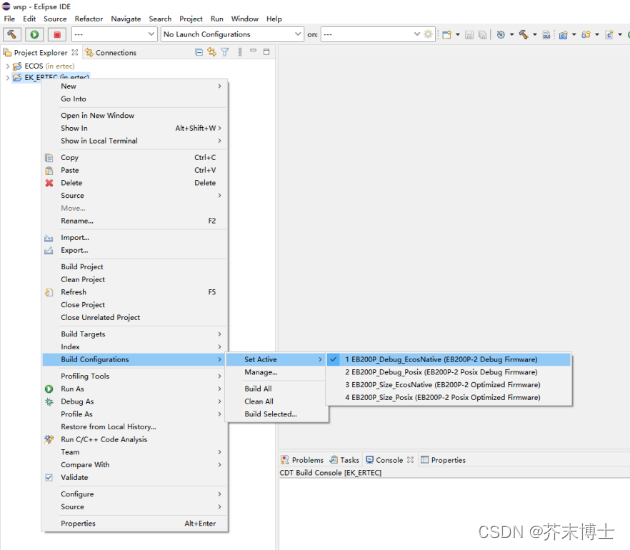Open the launch target dropdown
Screen dimensions: 630x550
(x=371, y=35)
